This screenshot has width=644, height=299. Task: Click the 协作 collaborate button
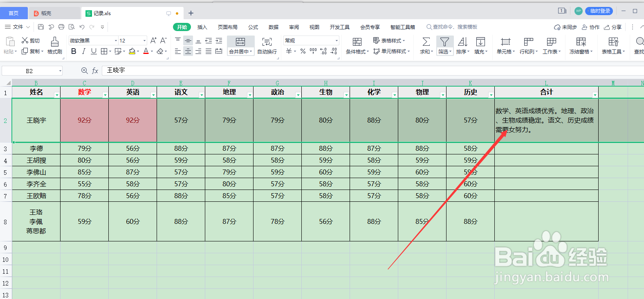[x=590, y=27]
